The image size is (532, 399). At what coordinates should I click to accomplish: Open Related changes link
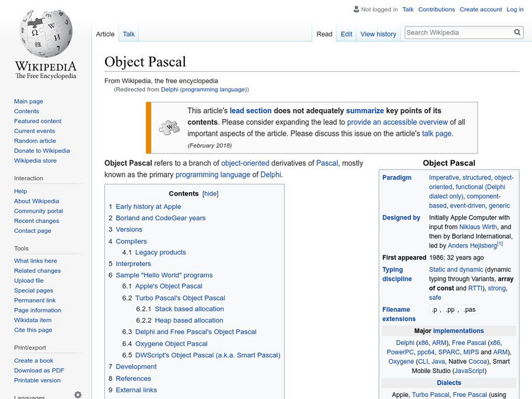[x=37, y=271]
